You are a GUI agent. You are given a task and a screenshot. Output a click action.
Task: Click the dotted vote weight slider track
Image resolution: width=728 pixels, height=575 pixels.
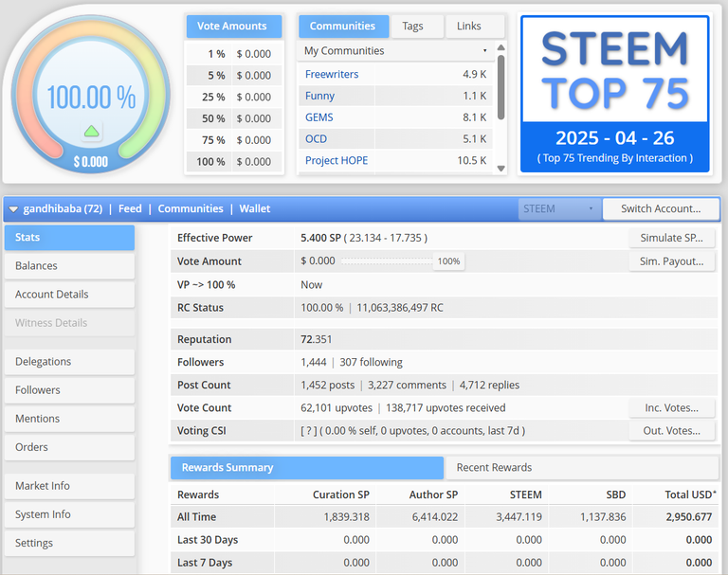pos(387,261)
